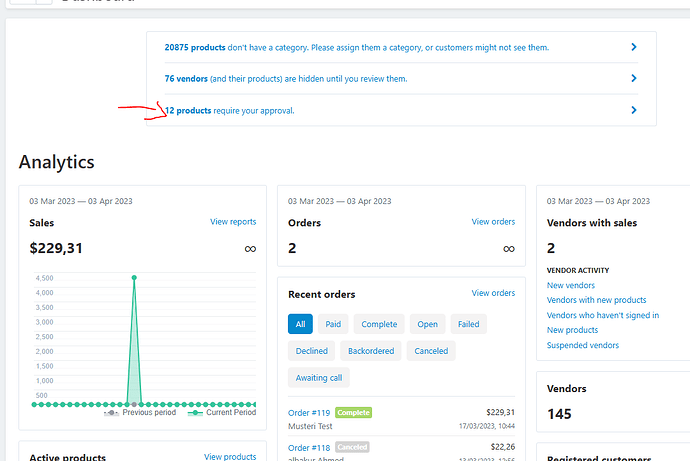Open View reports in Sales card
Screen dimensions: 690x461
pos(233,222)
